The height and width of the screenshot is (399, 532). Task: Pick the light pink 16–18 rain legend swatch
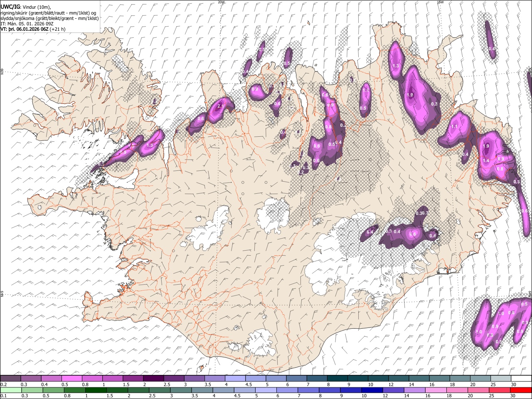(436, 390)
